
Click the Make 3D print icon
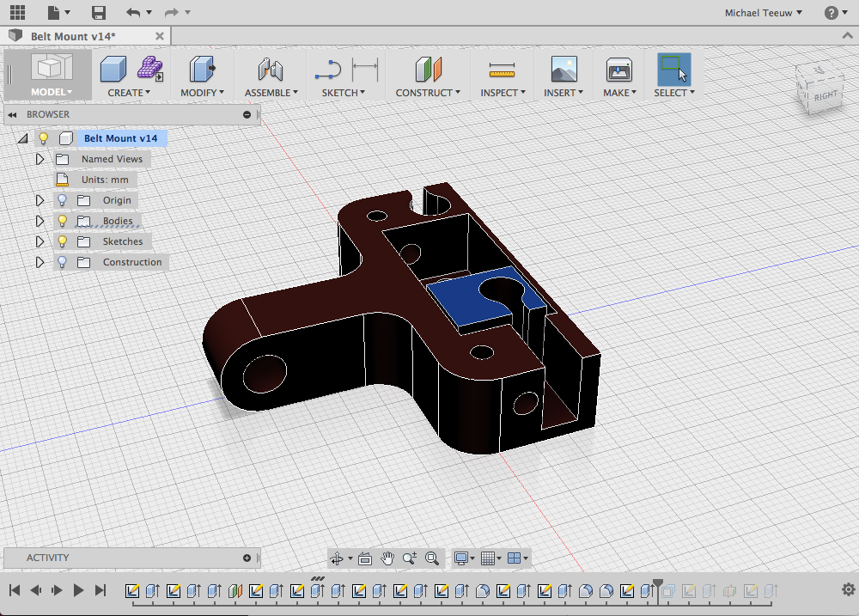[x=618, y=70]
